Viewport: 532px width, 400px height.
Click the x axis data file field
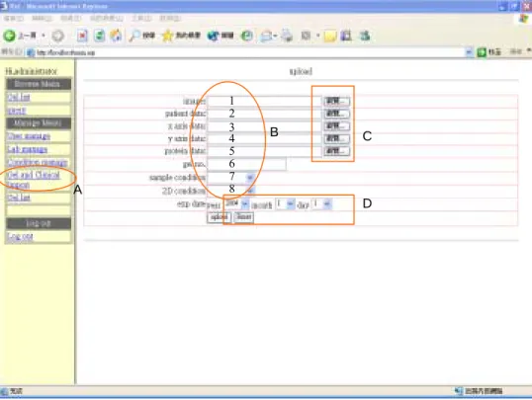point(264,126)
